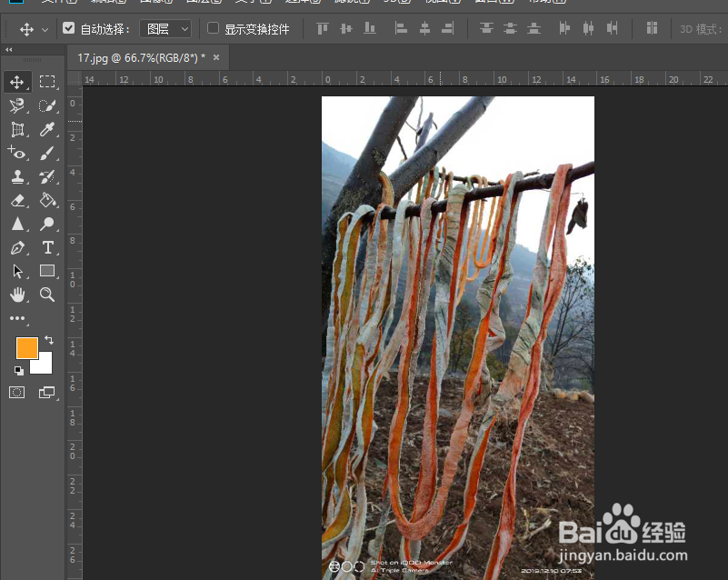Select the Move tool in the toolbox
Viewport: 728px width, 580px height.
point(17,82)
